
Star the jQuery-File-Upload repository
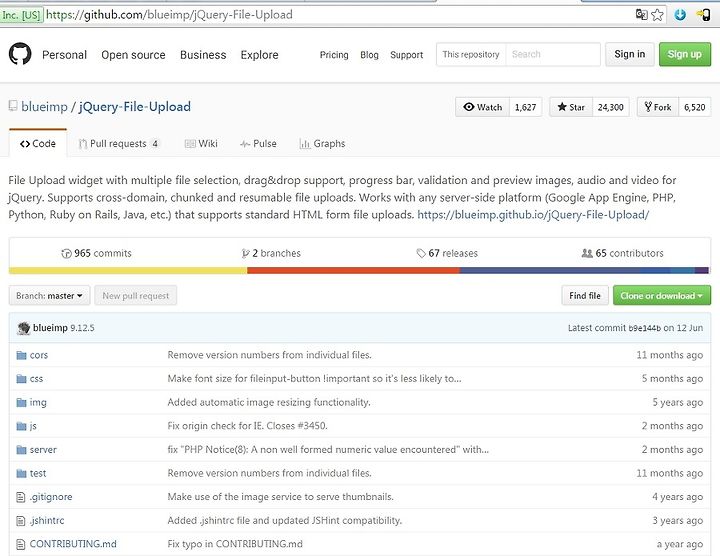[571, 107]
